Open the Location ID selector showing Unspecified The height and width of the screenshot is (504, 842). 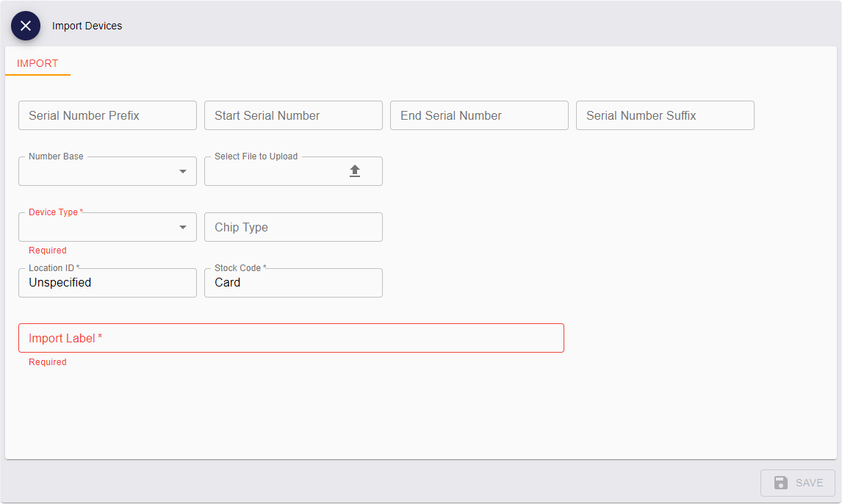point(107,283)
